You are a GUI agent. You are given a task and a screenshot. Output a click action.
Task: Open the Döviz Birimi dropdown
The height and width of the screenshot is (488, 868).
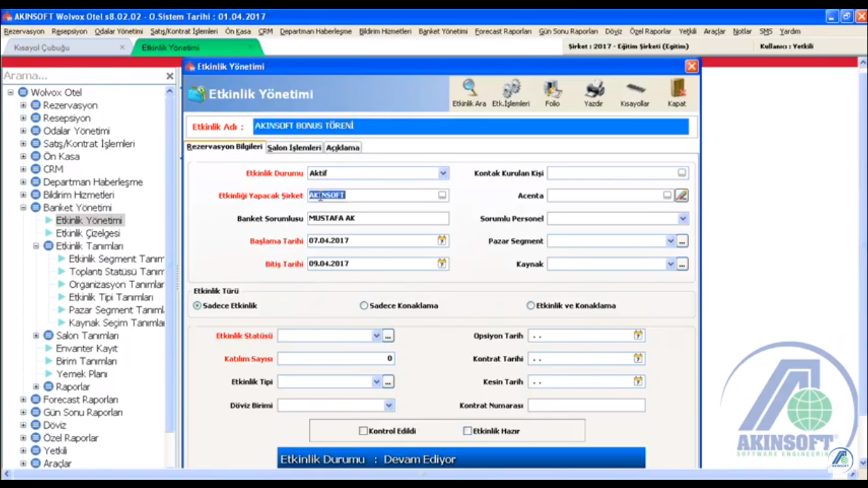tap(388, 405)
